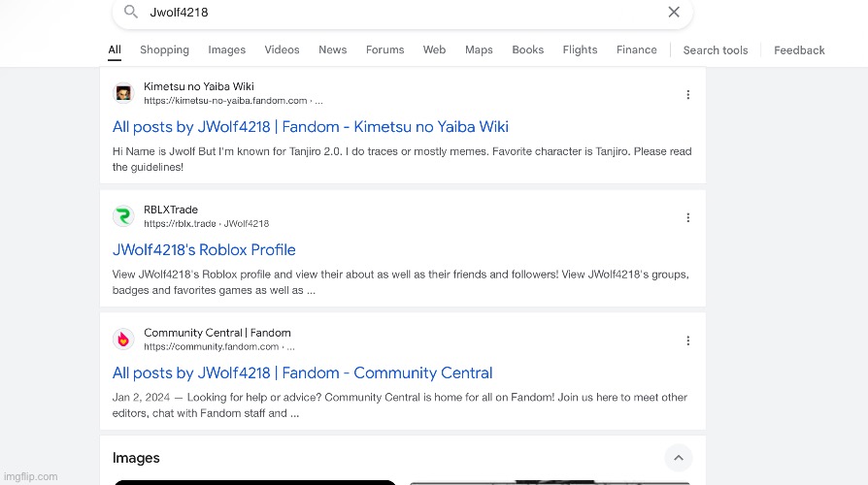Click the Roblox profile snippet description
The width and height of the screenshot is (868, 485).
401,282
